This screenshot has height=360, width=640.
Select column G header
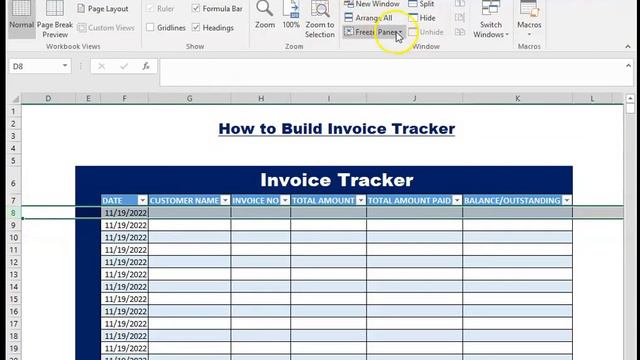[x=189, y=98]
